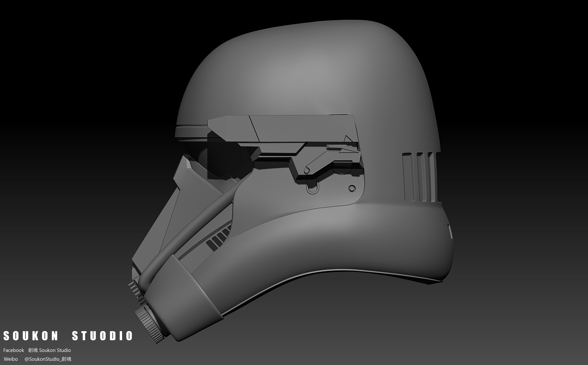Screen dimensions: 588x365
Task: Click the '@SoukonStudio_創魂' Weibo handle
Action: [x=48, y=359]
